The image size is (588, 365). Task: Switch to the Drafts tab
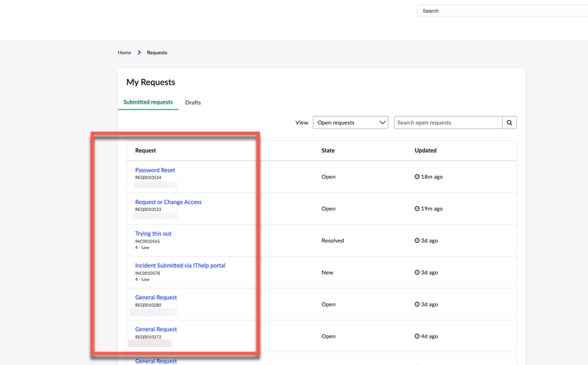coord(192,102)
